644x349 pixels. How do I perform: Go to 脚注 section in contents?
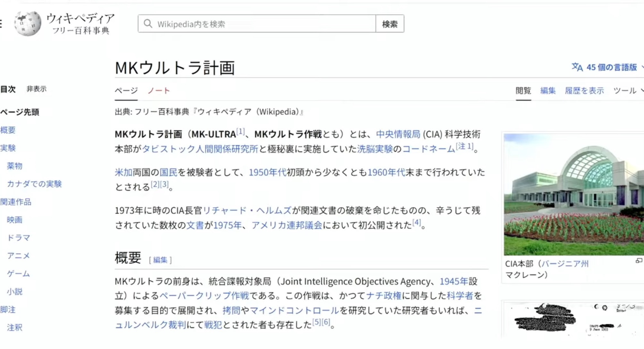click(8, 310)
